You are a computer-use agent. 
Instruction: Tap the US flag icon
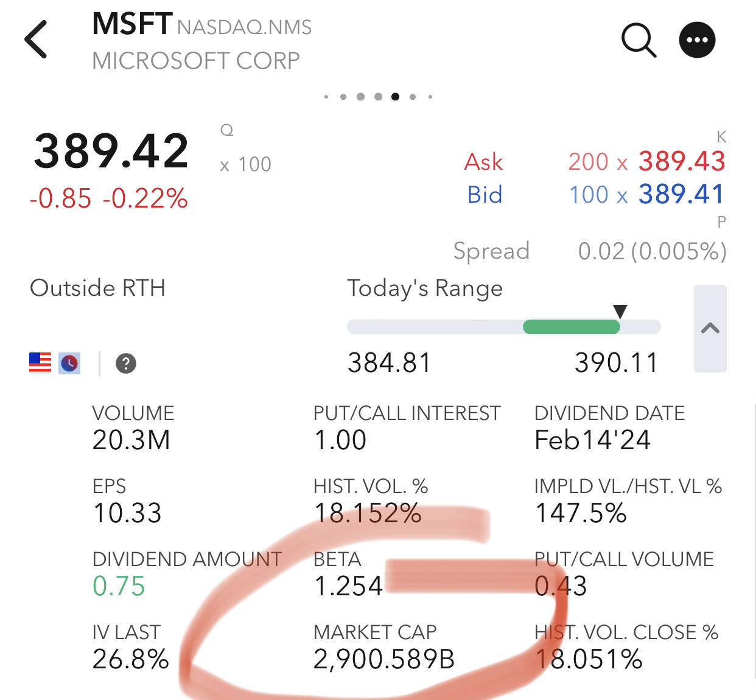pos(40,363)
